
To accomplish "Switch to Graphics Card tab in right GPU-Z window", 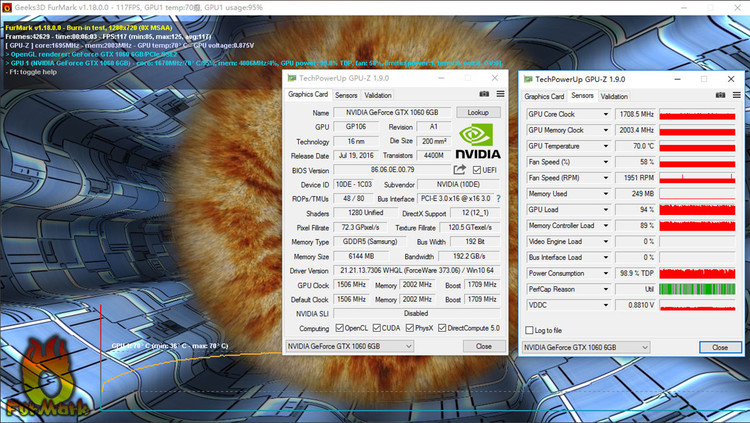I will point(544,96).
